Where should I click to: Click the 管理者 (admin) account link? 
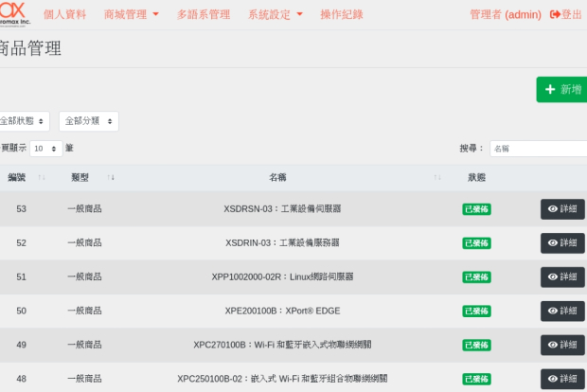coord(506,14)
